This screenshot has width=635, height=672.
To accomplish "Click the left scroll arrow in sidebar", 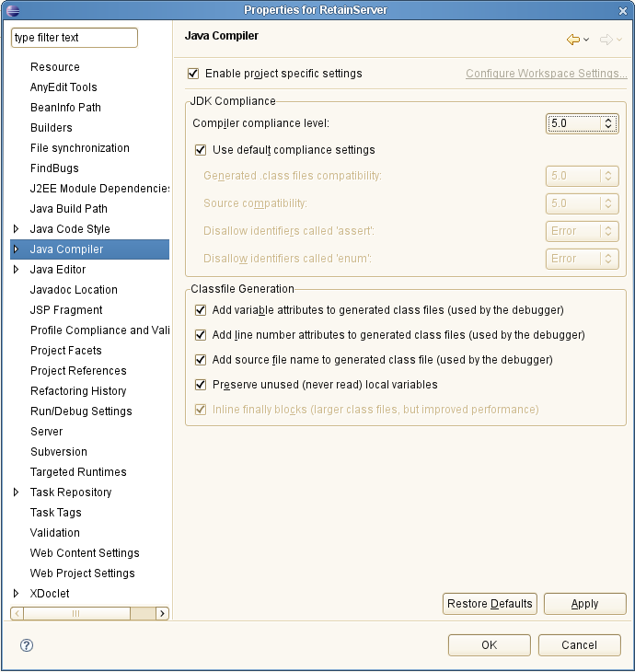I will point(17,613).
